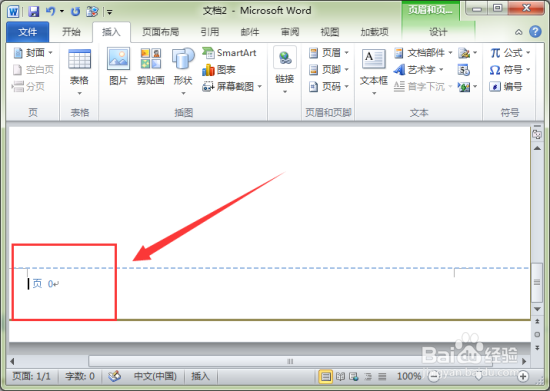Open the 邮件 Mailings tab
This screenshot has height=391, width=550.
coord(250,32)
